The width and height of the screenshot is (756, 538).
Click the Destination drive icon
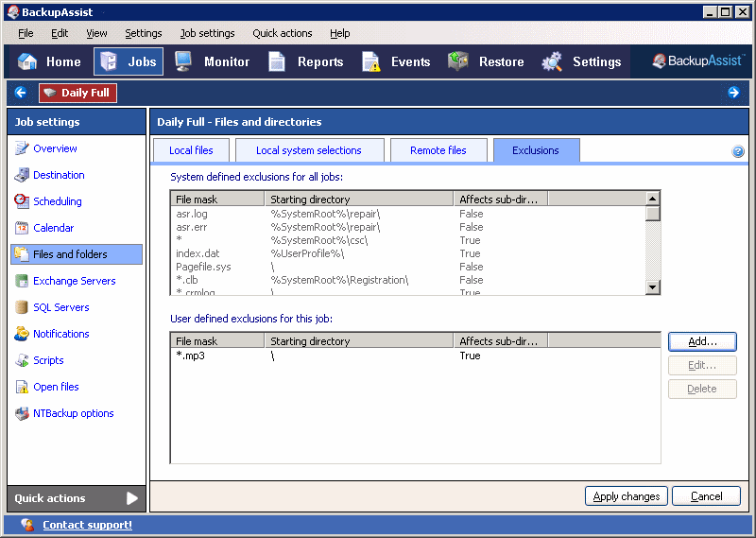[22, 175]
